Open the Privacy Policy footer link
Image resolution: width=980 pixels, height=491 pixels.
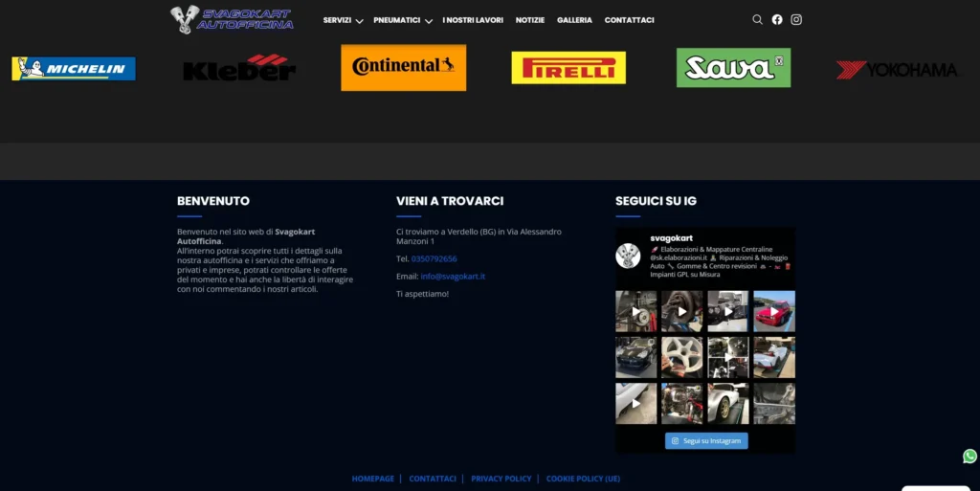pyautogui.click(x=501, y=479)
